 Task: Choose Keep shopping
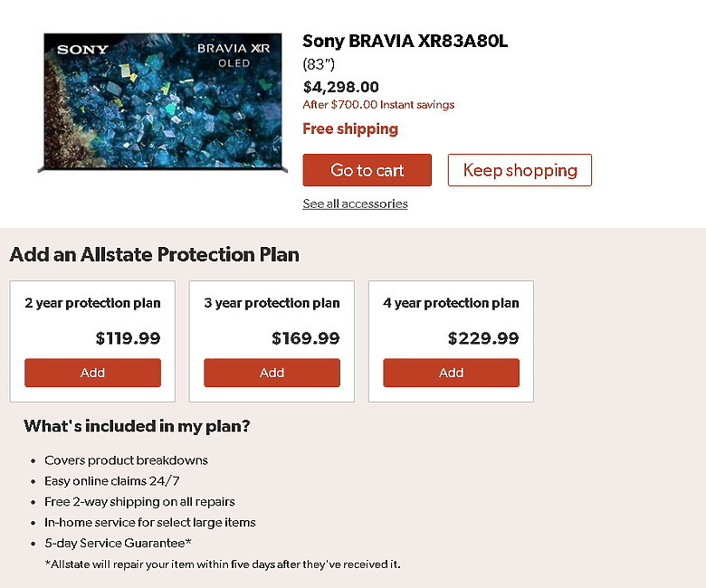pos(520,170)
